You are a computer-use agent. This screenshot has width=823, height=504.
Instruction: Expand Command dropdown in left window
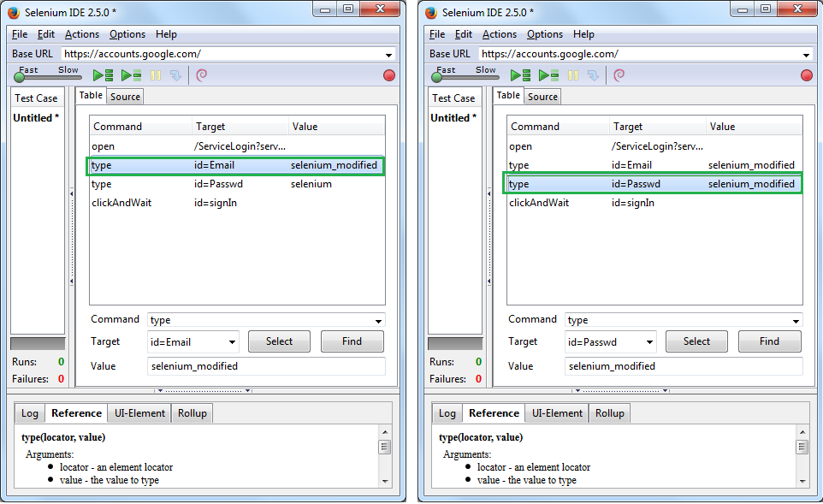point(378,321)
